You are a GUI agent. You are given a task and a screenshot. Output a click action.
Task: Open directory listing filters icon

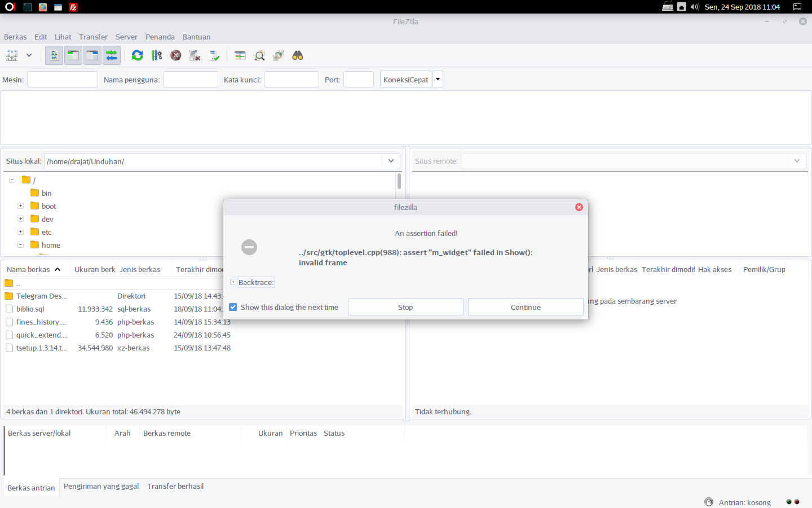[x=240, y=55]
